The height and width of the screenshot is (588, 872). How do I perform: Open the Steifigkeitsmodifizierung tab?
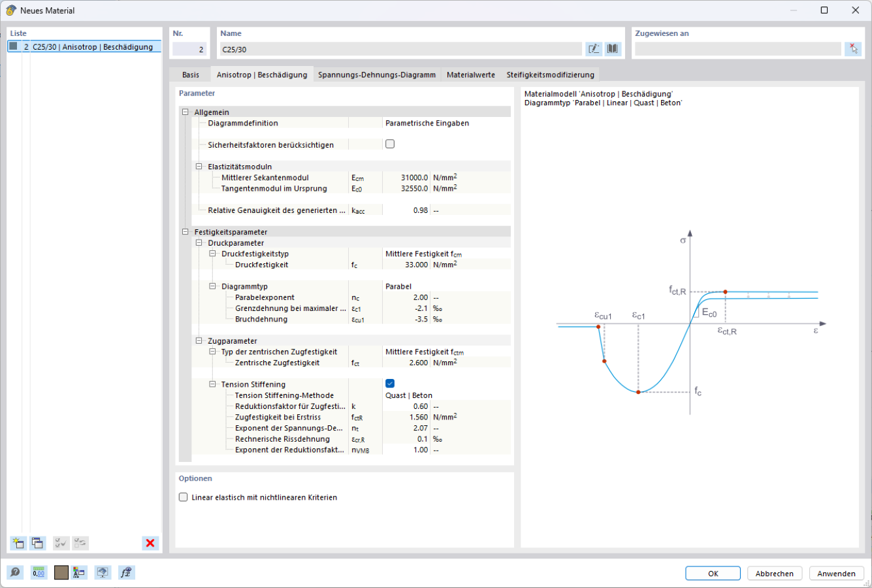tap(551, 74)
